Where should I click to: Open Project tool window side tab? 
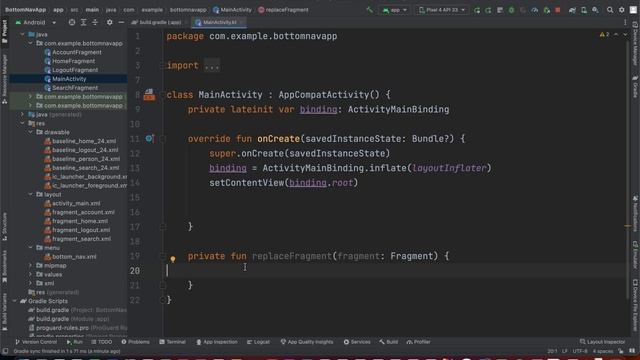pyautogui.click(x=4, y=31)
